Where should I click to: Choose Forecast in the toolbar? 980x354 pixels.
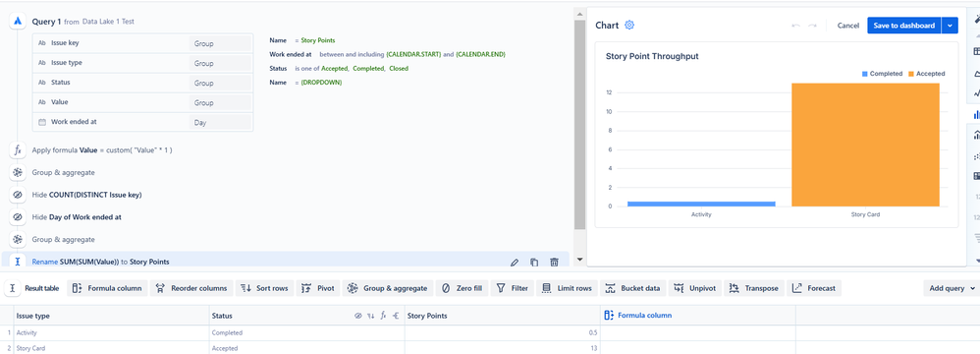coord(814,288)
